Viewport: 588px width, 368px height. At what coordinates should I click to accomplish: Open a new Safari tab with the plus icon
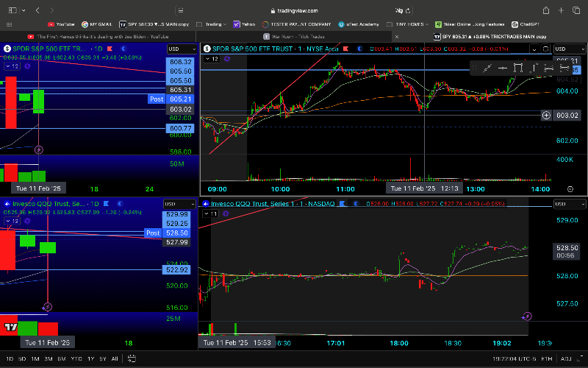tap(561, 10)
